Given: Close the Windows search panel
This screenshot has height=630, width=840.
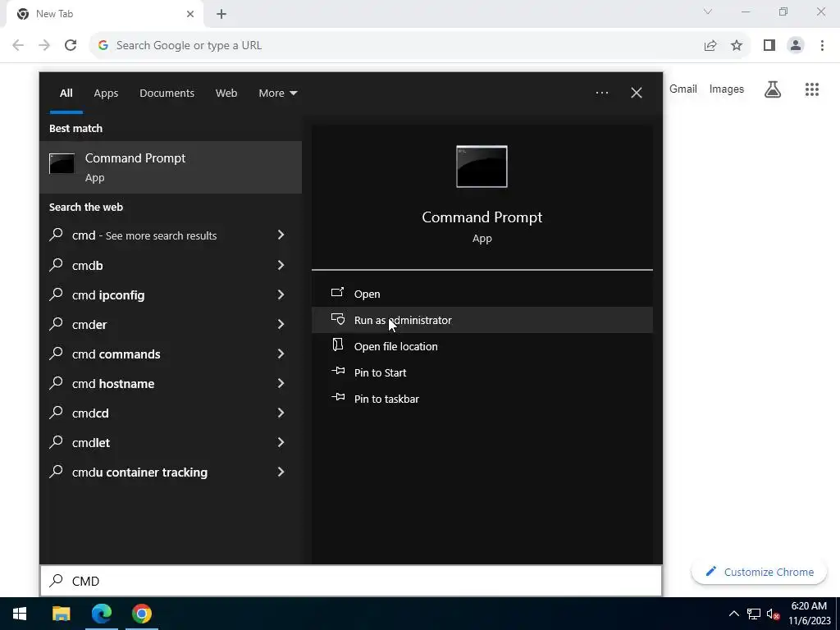Looking at the screenshot, I should [637, 93].
